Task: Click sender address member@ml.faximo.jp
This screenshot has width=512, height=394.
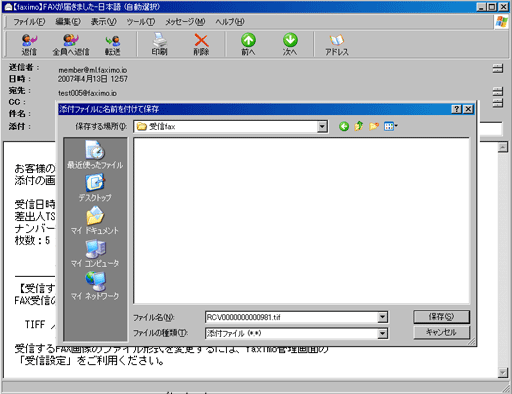Action: tap(93, 70)
